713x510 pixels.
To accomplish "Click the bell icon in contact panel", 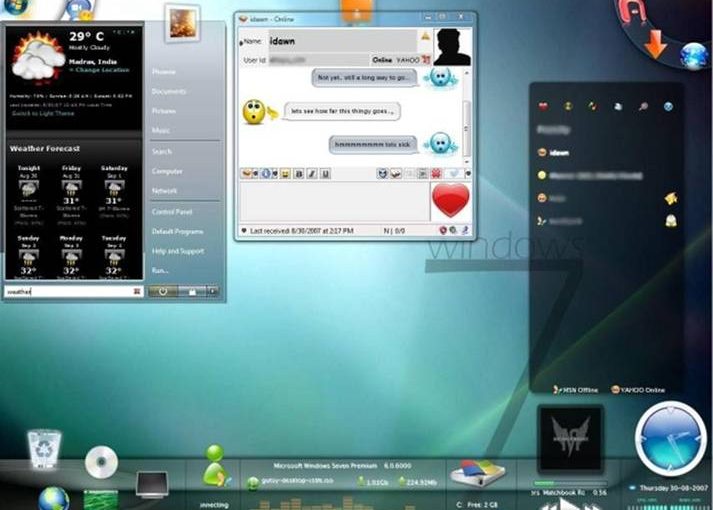I will tap(671, 221).
